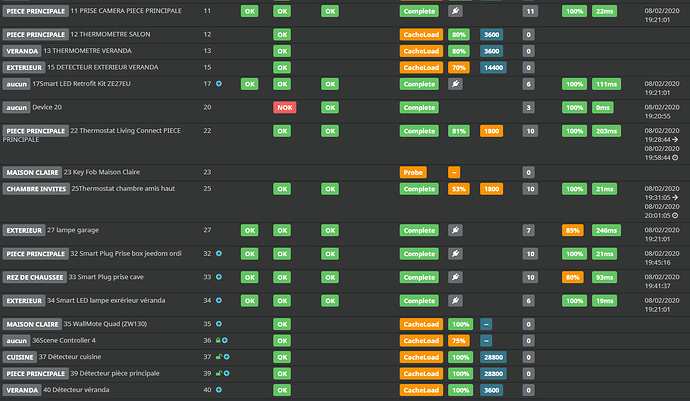Click the lock icon beside node 39
Viewport: 690px width, 401px height.
click(218, 373)
